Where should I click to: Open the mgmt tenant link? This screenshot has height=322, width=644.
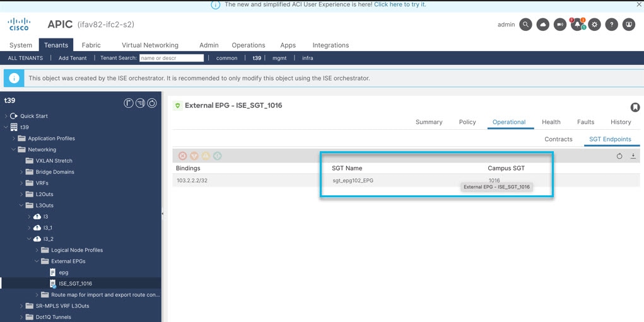(279, 58)
